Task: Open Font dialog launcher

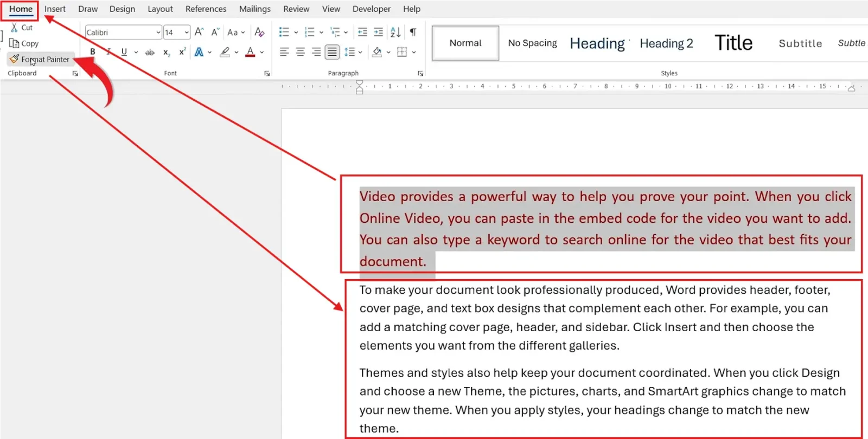Action: click(267, 73)
